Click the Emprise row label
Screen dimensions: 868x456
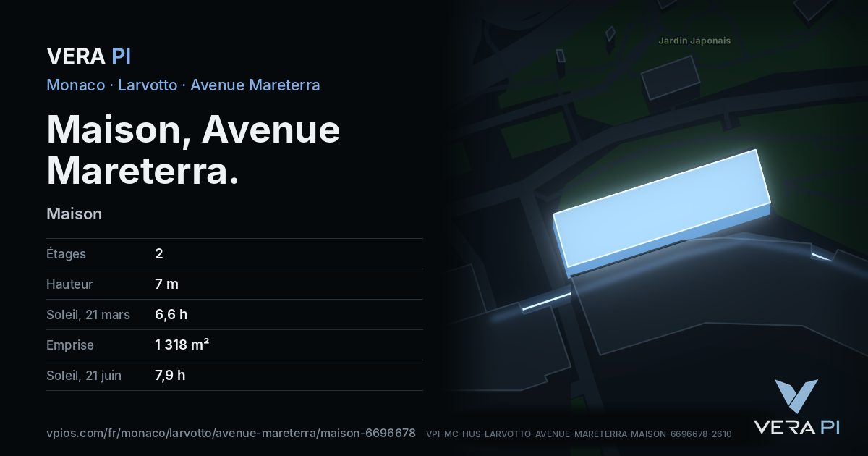click(x=70, y=345)
